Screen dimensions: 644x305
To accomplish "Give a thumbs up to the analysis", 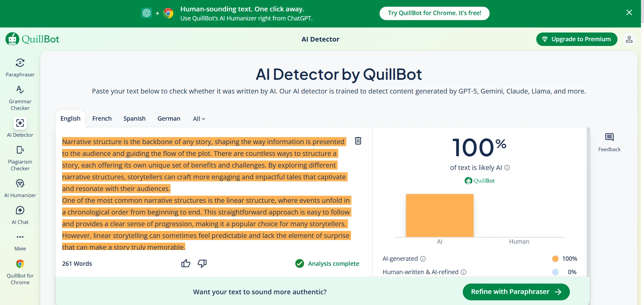I will (x=186, y=263).
